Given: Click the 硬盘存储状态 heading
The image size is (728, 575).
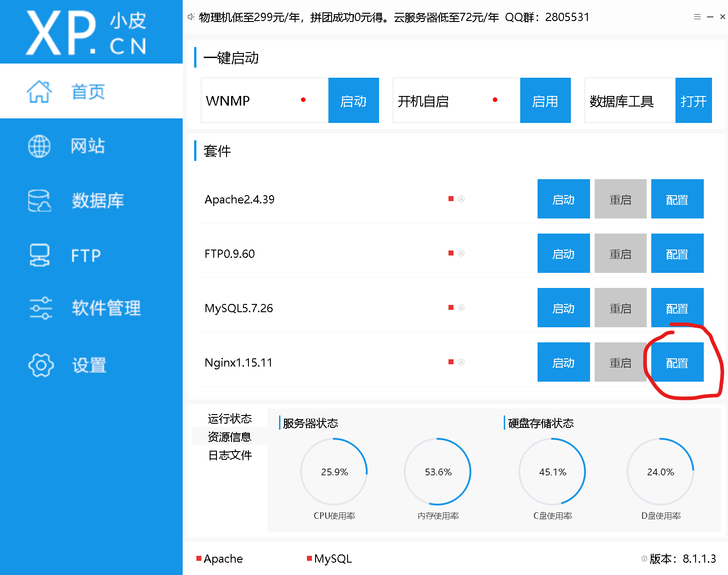Looking at the screenshot, I should click(541, 423).
